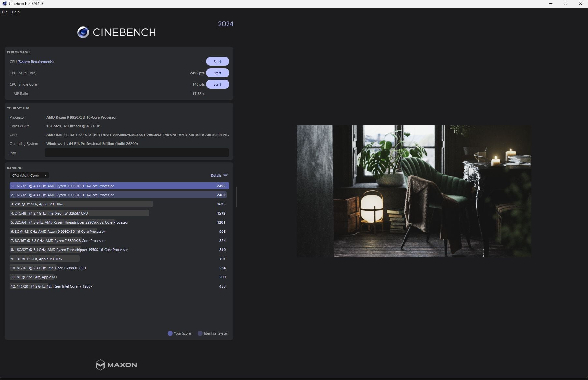Image resolution: width=588 pixels, height=380 pixels.
Task: Select the rank 1 Ryzen 9950X3D entry scoring 2495
Action: tap(119, 186)
